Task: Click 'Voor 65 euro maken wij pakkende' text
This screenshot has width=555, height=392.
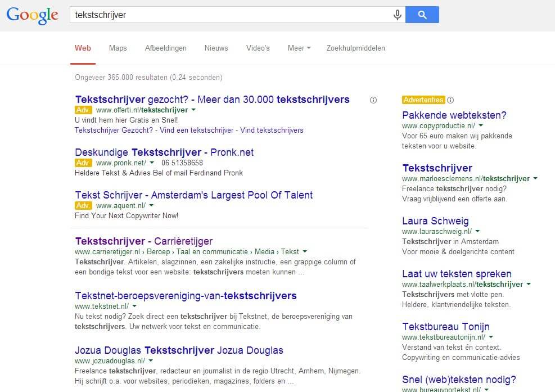Action: point(457,136)
